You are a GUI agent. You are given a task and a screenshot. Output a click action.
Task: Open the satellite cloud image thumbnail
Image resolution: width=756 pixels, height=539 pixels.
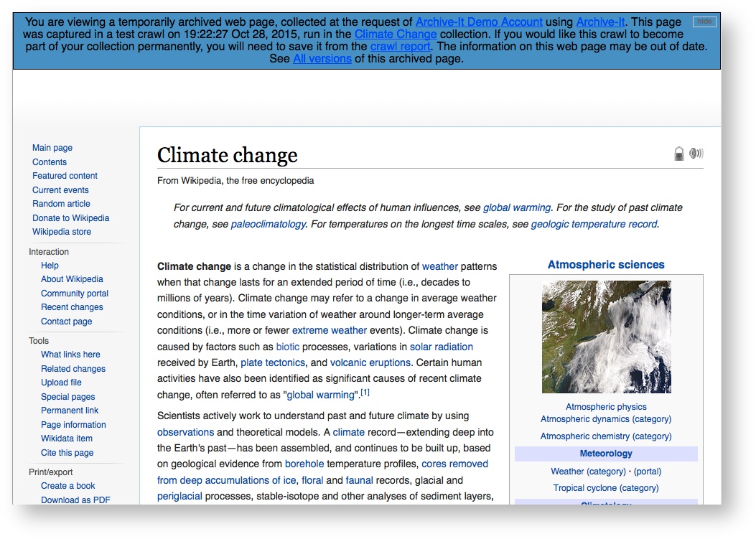coord(606,337)
